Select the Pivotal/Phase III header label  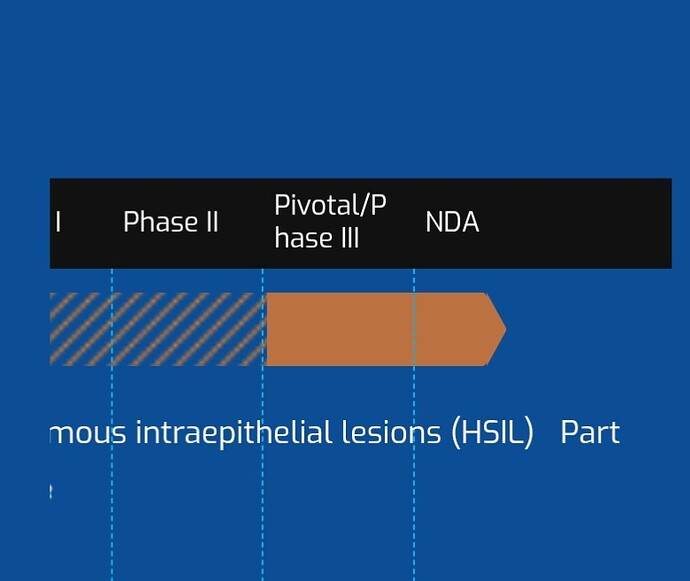click(330, 221)
